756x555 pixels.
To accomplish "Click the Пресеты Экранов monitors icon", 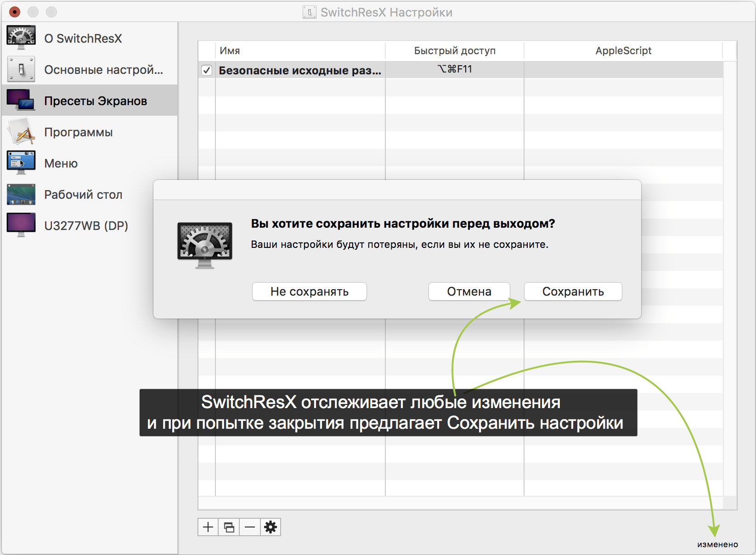I will [x=21, y=100].
